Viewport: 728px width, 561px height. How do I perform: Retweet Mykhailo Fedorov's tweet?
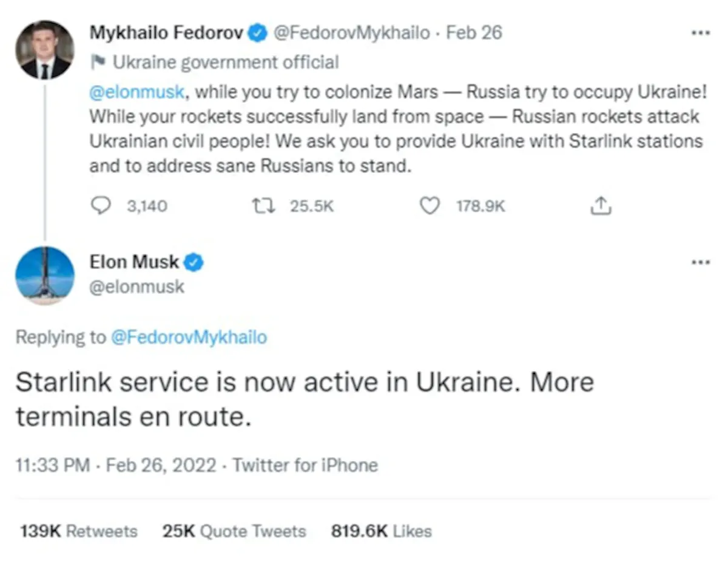click(x=265, y=206)
